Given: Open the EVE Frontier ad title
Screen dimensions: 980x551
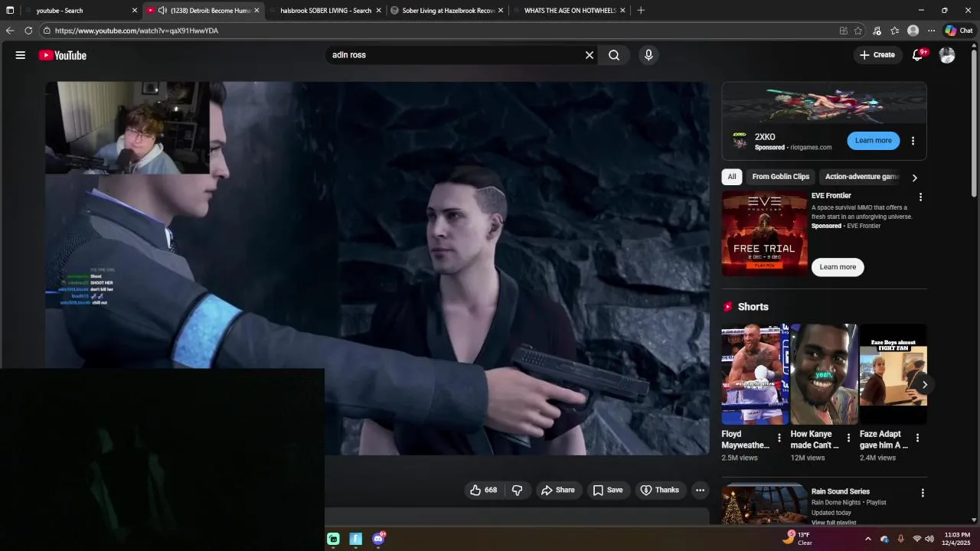Looking at the screenshot, I should 831,196.
